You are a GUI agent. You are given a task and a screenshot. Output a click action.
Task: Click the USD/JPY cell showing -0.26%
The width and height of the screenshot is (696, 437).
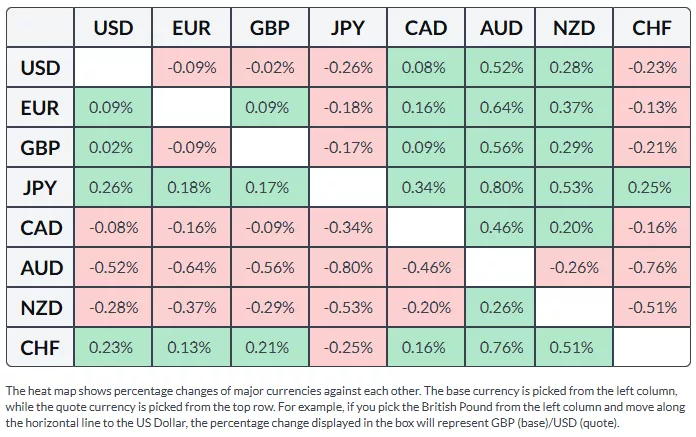[344, 68]
